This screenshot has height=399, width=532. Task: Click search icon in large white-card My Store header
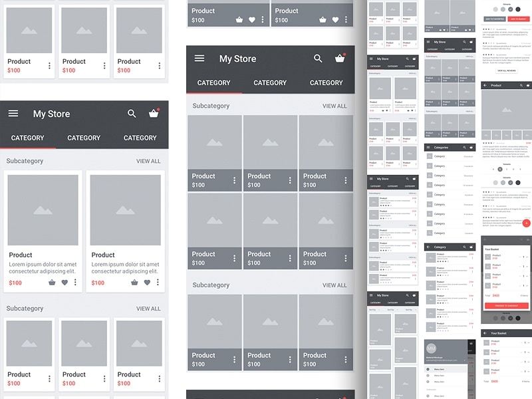point(132,113)
